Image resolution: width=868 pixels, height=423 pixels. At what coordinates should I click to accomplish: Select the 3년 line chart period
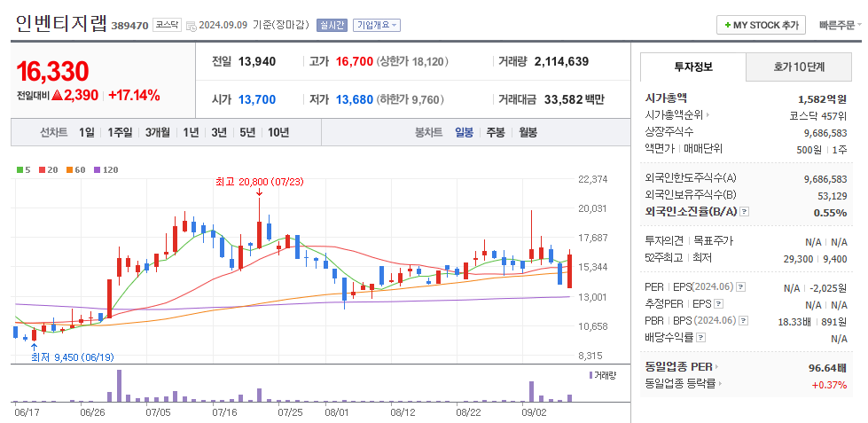pos(219,133)
